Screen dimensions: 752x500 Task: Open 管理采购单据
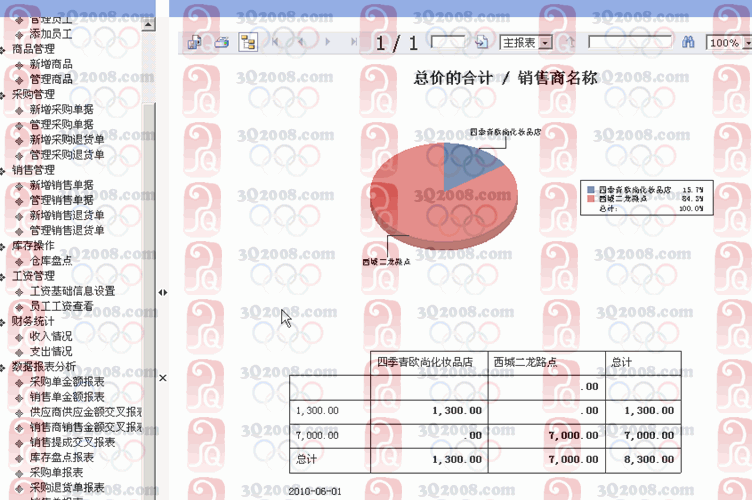[61, 124]
